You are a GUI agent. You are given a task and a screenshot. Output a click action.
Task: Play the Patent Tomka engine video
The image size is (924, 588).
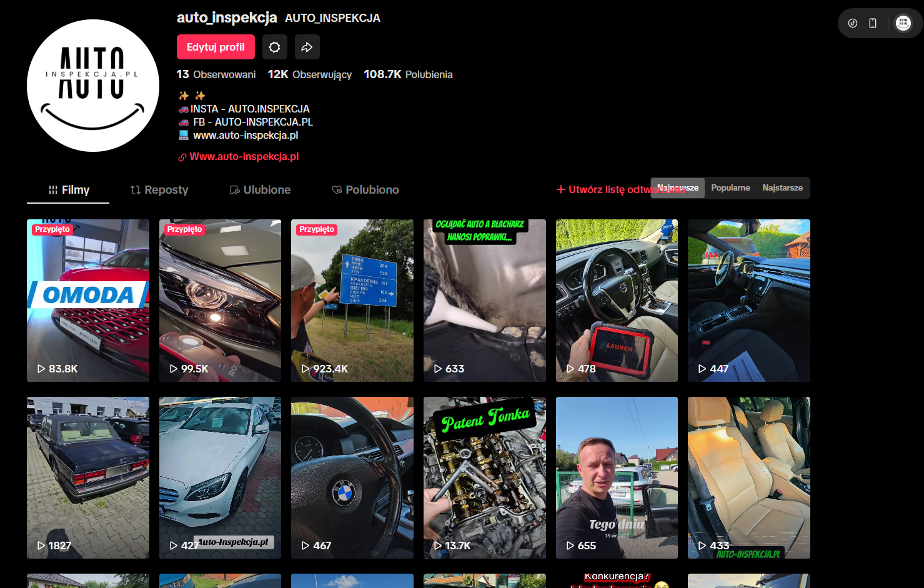[484, 477]
